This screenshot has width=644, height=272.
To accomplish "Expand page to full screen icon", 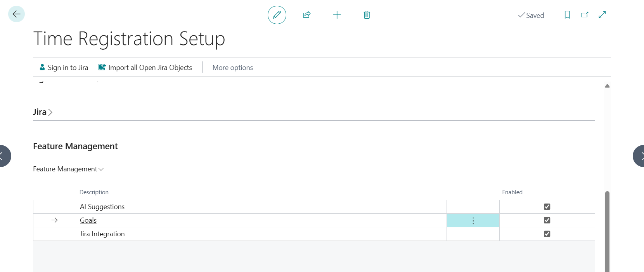I will coord(602,15).
